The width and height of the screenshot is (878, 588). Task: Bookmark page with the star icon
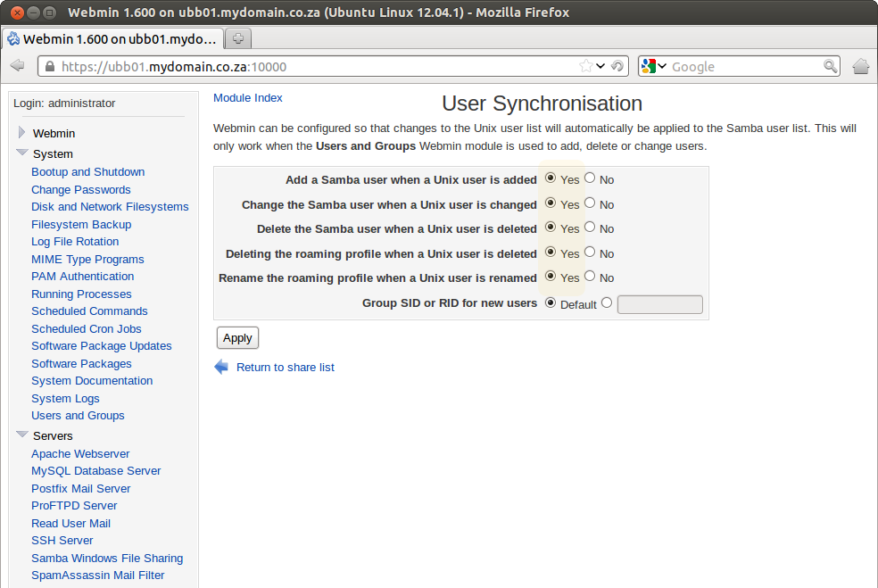pos(585,66)
